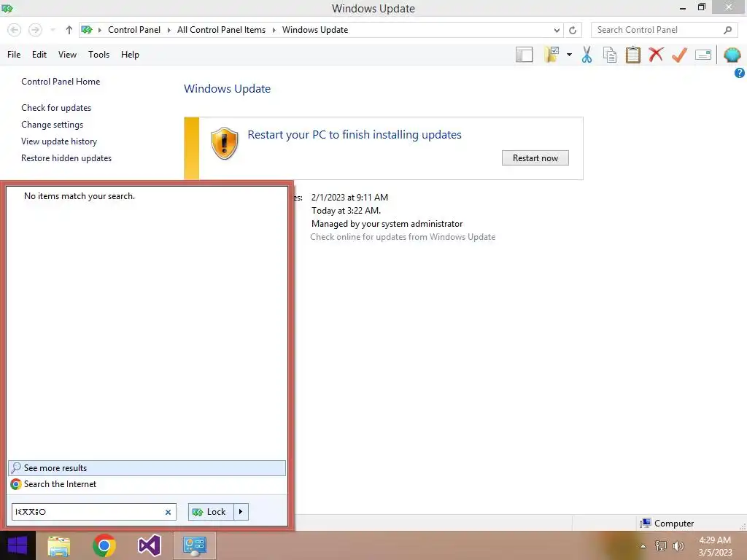747x560 pixels.
Task: Select All Control Panel Items breadcrumb
Action: [x=221, y=29]
